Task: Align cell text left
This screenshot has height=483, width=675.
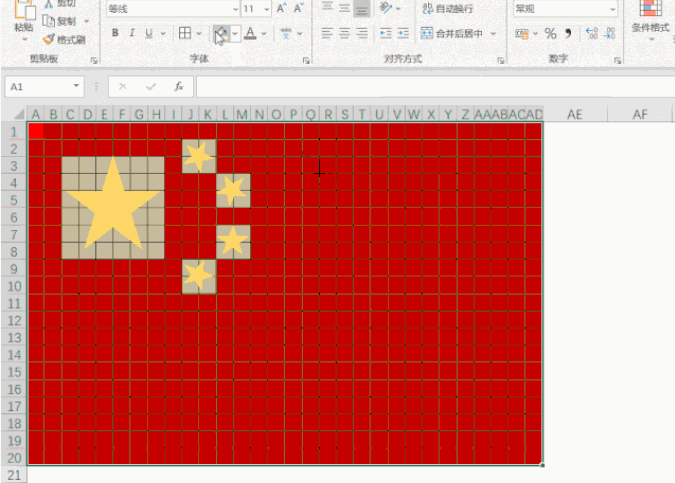Action: [327, 33]
